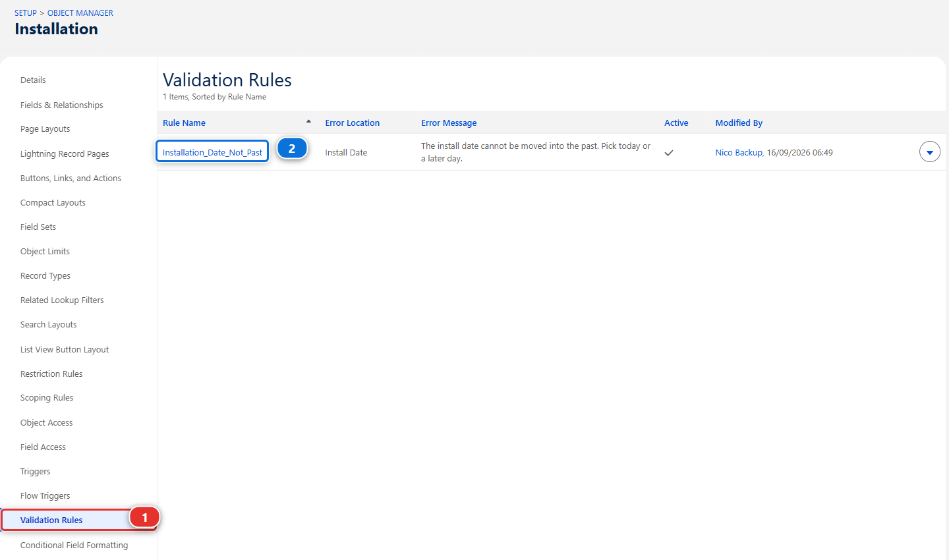Open the Installation_Date_Not_Past validation rule
Image resolution: width=949 pixels, height=560 pixels.
coord(212,152)
